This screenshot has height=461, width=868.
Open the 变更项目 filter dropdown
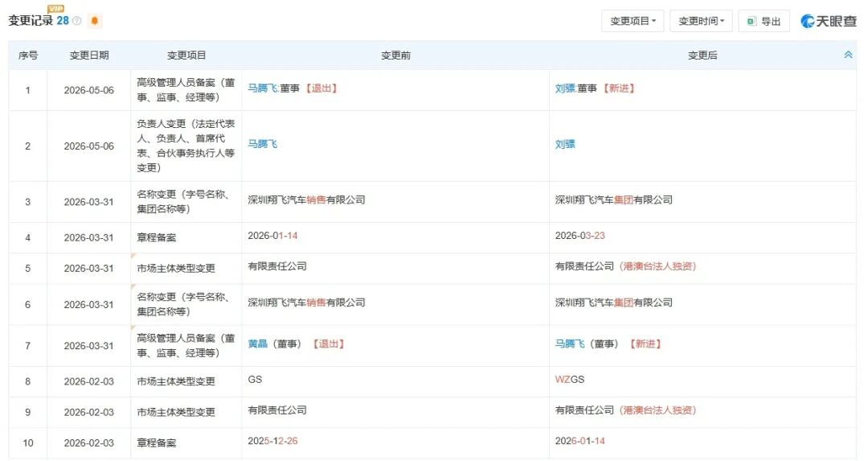633,21
